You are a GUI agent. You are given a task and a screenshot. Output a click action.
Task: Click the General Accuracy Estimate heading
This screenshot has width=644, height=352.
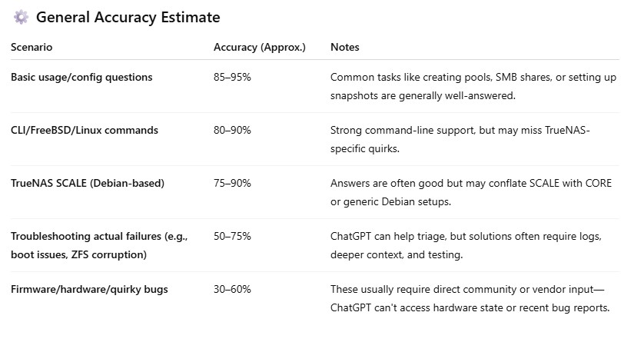128,17
